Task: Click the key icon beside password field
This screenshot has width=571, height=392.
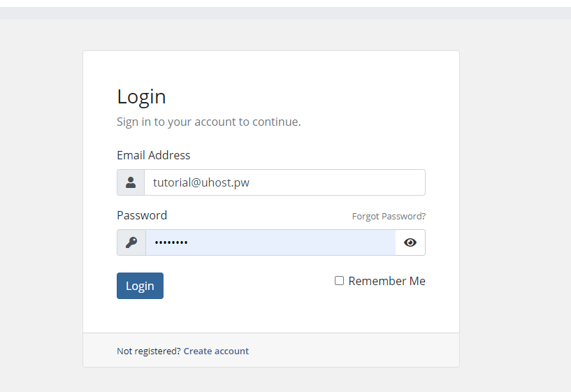Action: [x=131, y=242]
